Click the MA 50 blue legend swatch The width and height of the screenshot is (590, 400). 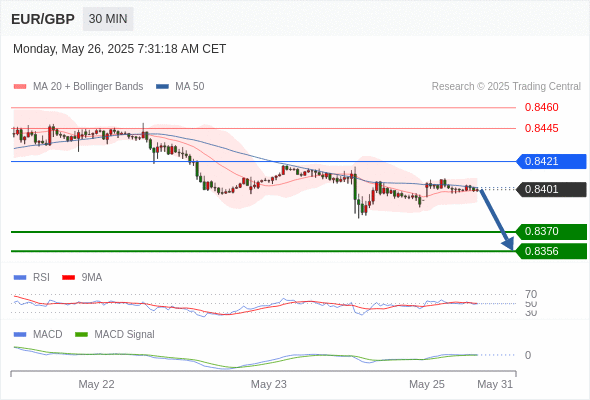[162, 87]
